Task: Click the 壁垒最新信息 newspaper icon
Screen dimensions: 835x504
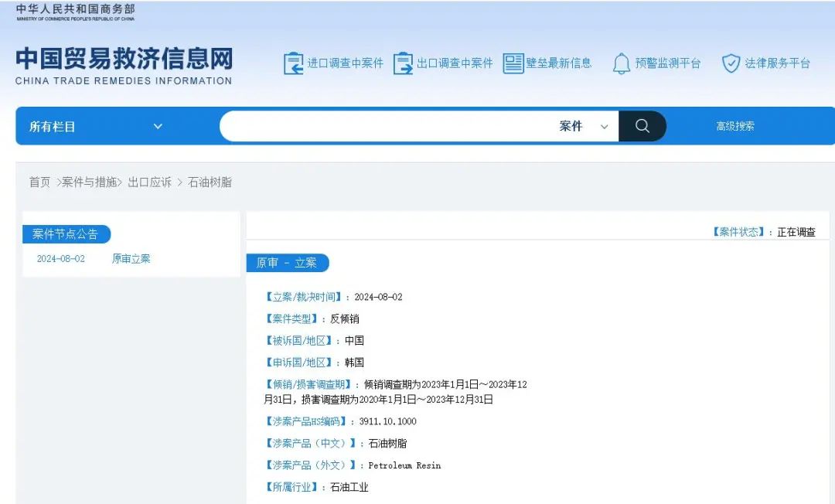Action: click(513, 63)
